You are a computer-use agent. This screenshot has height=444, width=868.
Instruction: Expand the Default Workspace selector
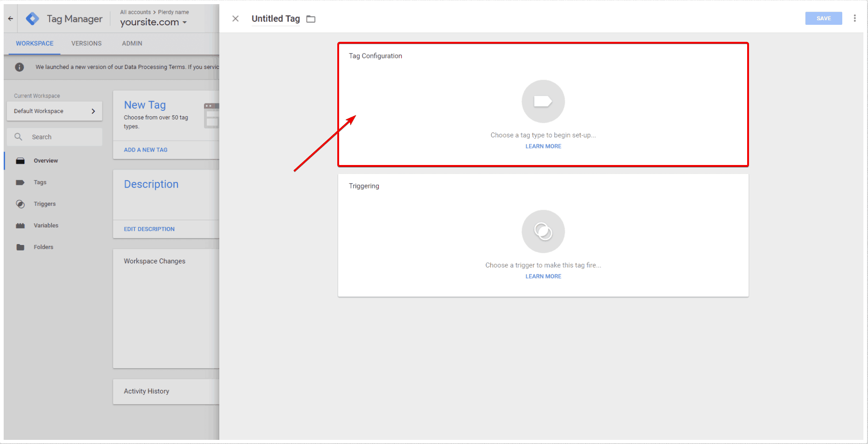[x=55, y=111]
